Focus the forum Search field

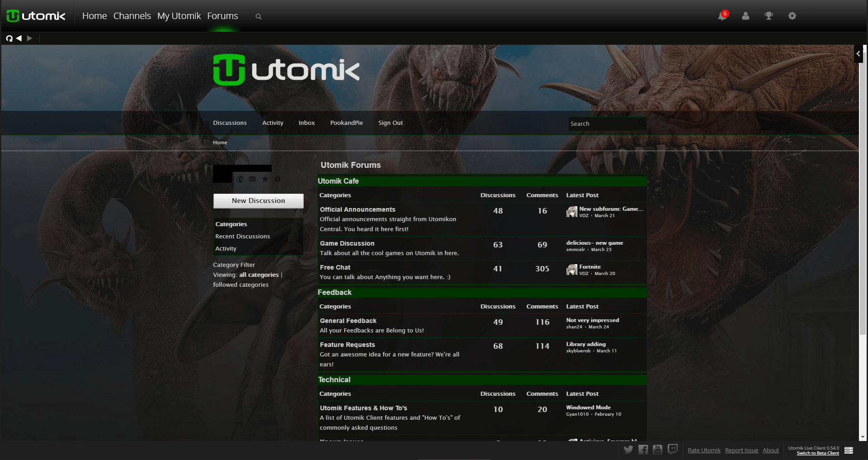(607, 123)
